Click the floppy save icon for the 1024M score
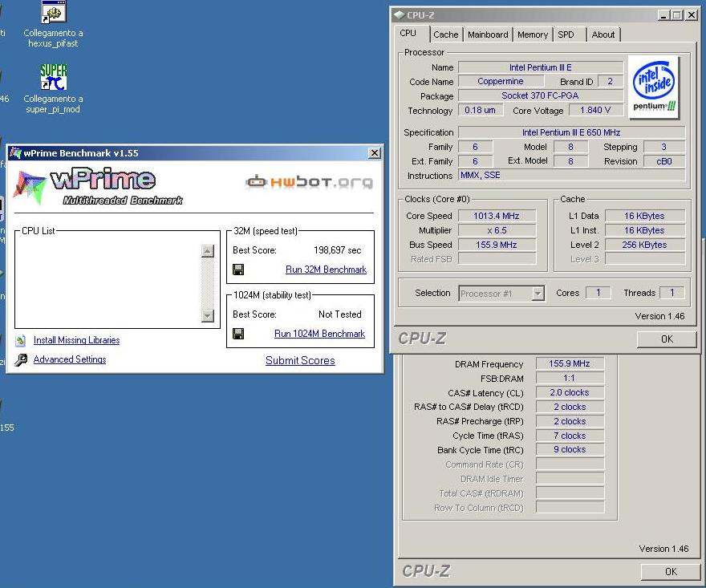706x588 pixels. (238, 334)
